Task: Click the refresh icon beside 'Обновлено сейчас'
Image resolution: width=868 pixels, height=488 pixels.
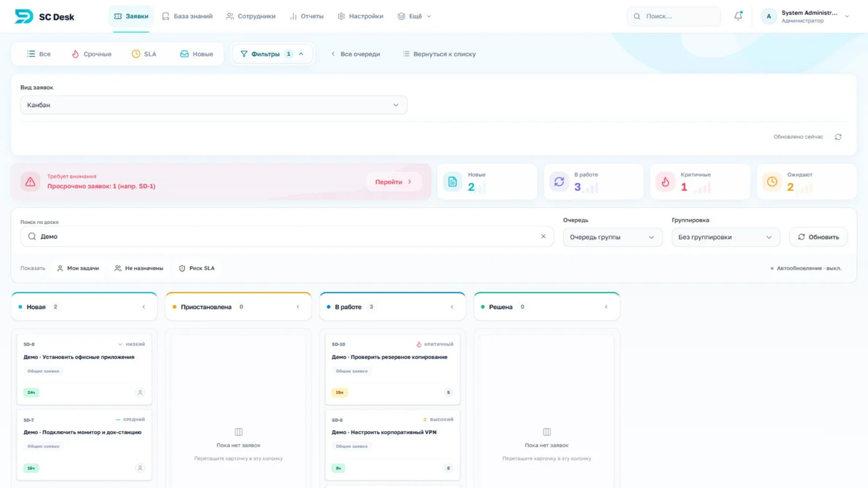Action: click(x=838, y=137)
